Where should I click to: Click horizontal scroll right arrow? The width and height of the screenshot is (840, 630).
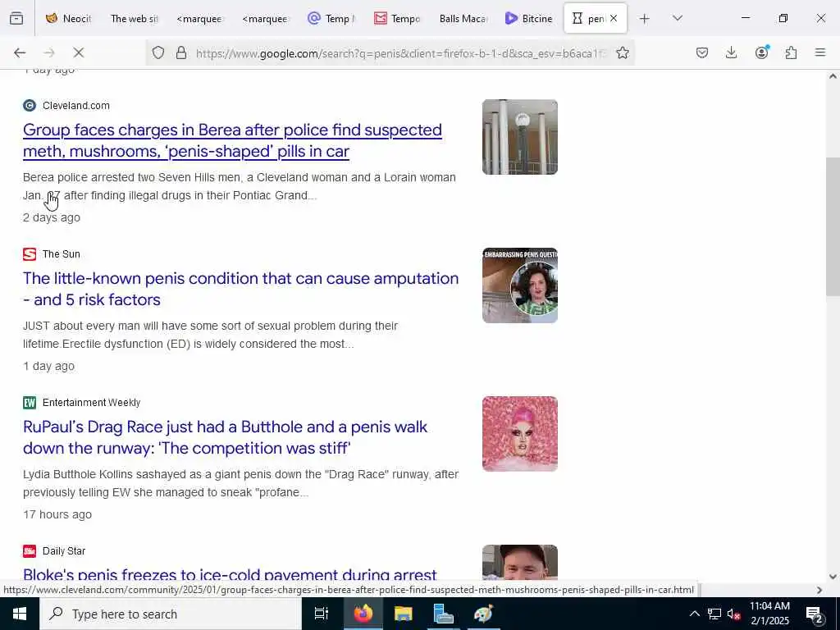tap(819, 590)
